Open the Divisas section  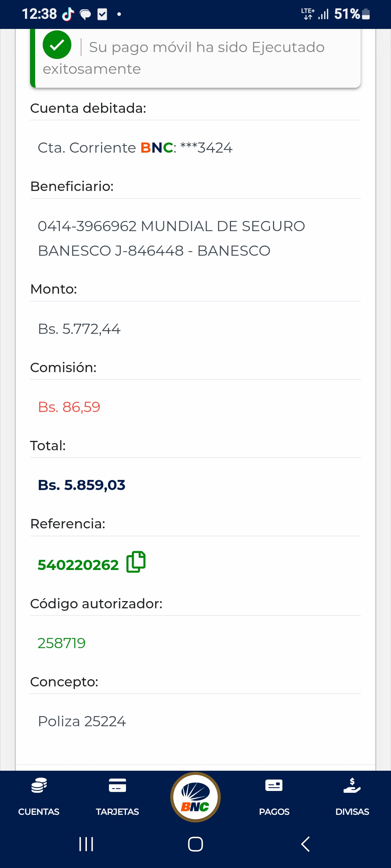[x=352, y=796]
